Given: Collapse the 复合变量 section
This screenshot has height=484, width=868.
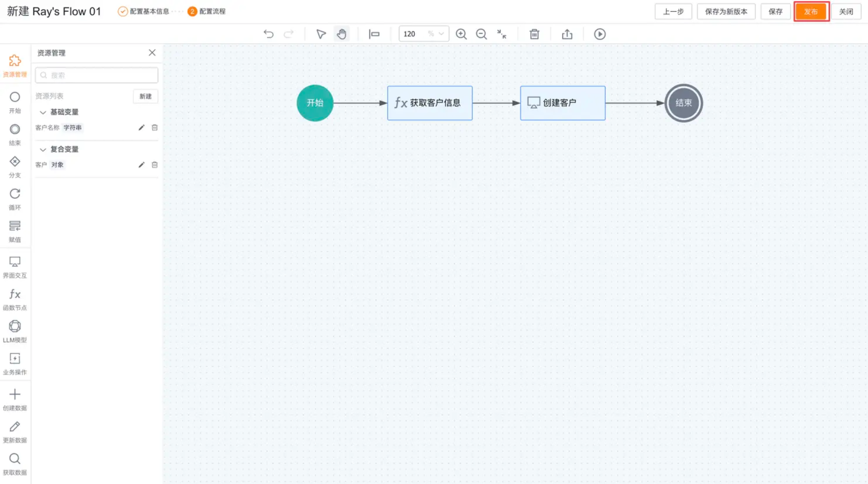Looking at the screenshot, I should tap(43, 149).
